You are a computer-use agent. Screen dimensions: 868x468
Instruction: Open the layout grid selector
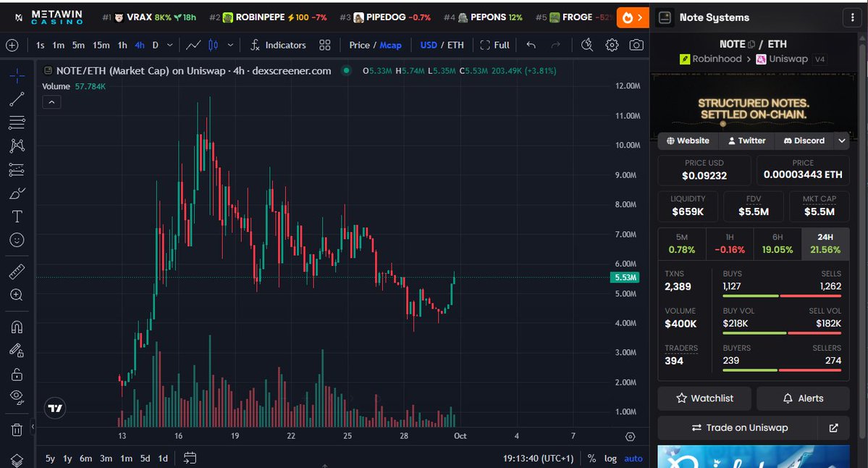coord(325,46)
